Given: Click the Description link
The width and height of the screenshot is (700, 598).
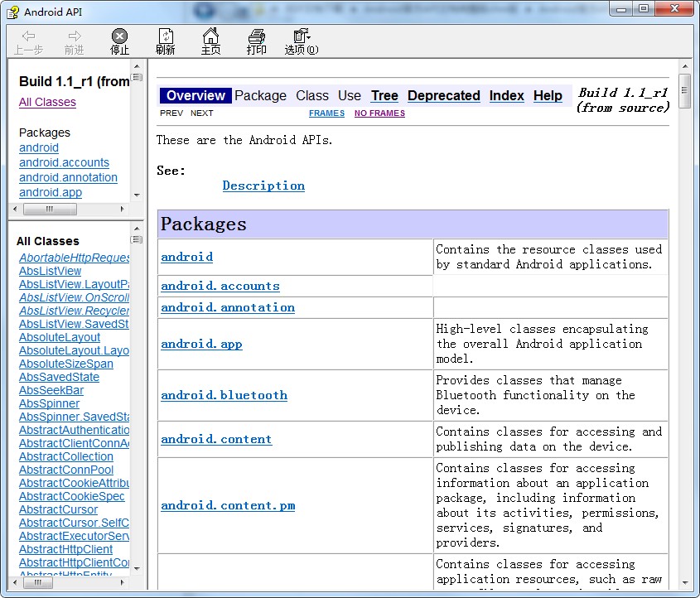Looking at the screenshot, I should coord(263,186).
